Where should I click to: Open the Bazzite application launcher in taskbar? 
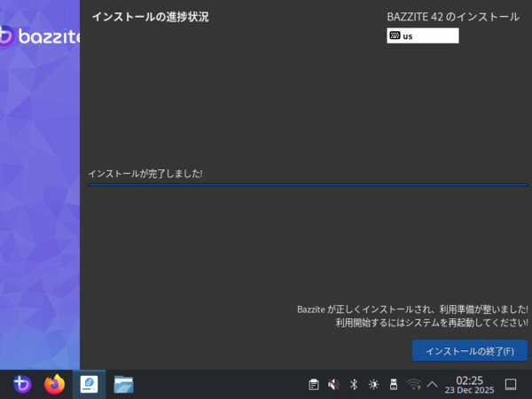(x=22, y=384)
